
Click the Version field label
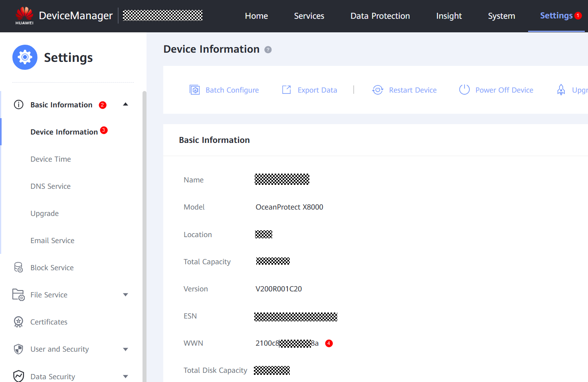196,289
